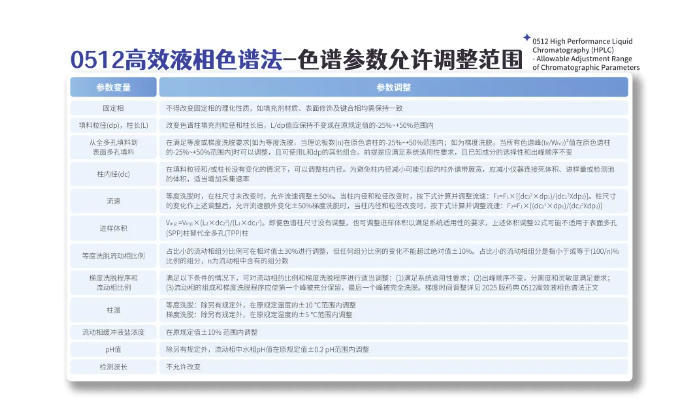Select the cell starting '在填料粒径和/或柱长没有变化'

click(x=393, y=174)
